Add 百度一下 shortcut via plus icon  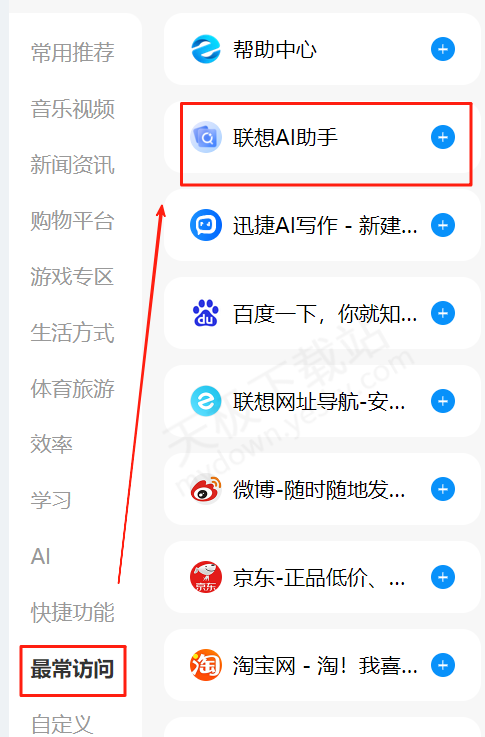pos(443,313)
